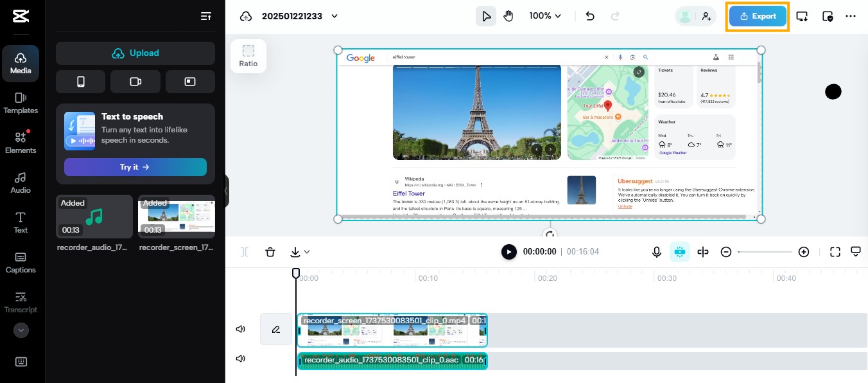Open the screen icon next to Export

pos(802,16)
